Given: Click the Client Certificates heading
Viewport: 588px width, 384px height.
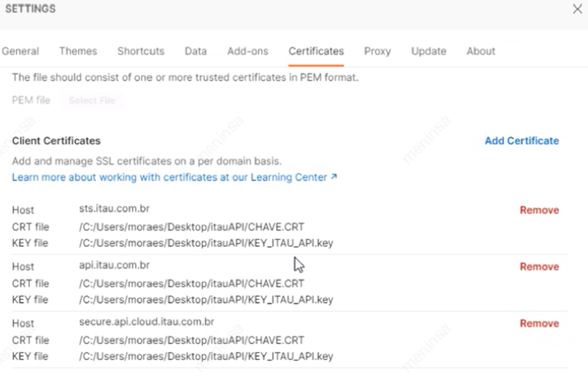Looking at the screenshot, I should click(x=57, y=140).
